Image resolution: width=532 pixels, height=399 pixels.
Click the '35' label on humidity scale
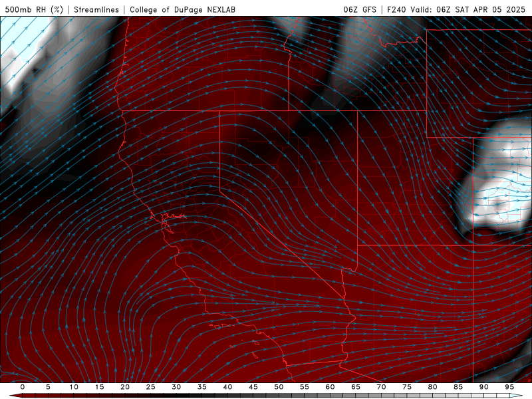[x=202, y=387]
